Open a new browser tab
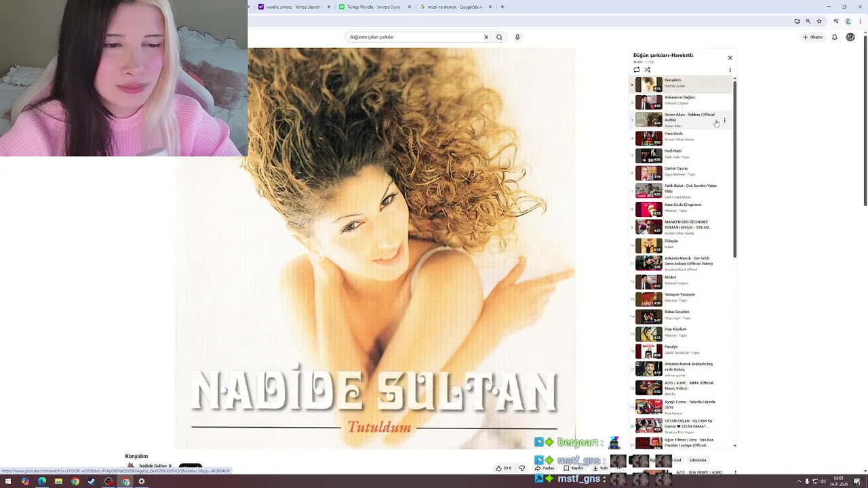This screenshot has height=488, width=868. [x=502, y=7]
